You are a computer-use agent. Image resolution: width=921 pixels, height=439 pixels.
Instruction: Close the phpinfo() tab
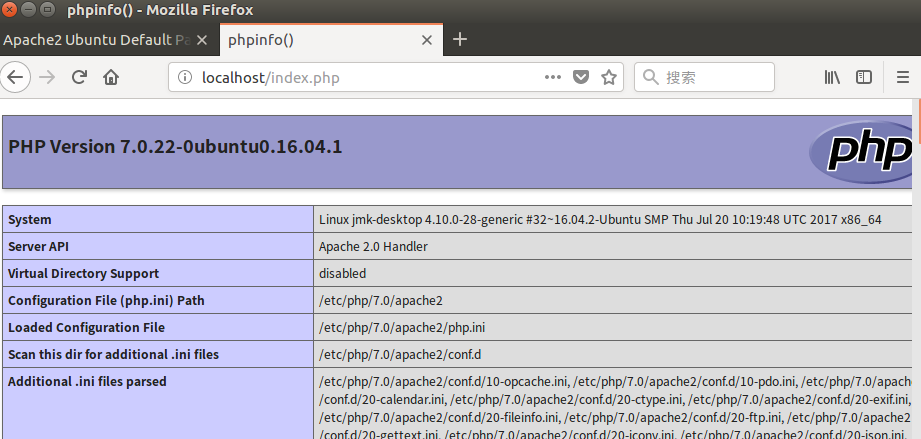(x=427, y=40)
